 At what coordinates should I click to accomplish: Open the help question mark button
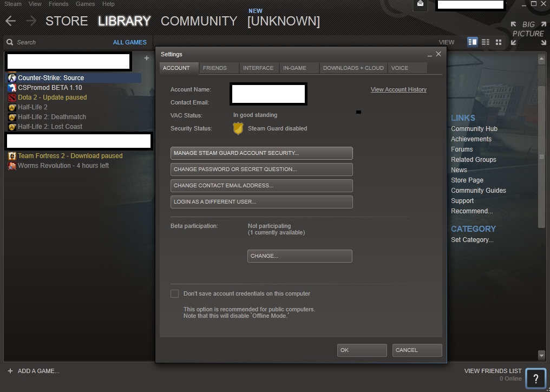point(535,378)
